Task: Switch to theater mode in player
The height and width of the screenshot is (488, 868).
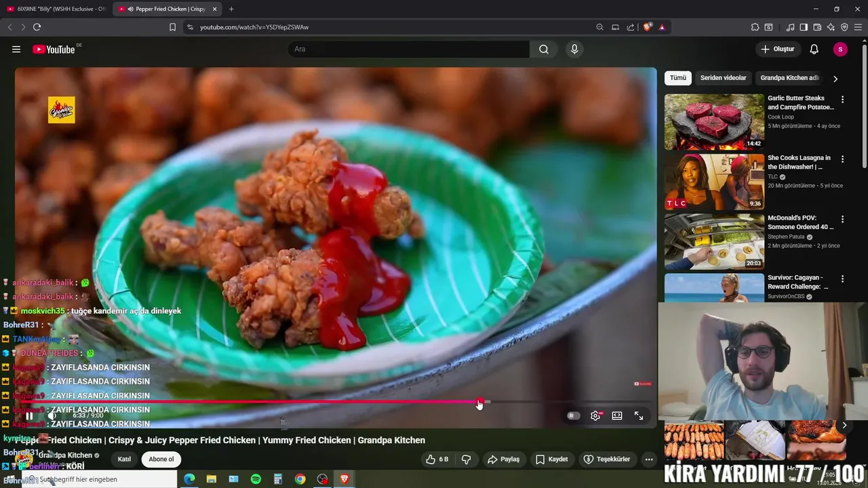Action: (x=617, y=416)
